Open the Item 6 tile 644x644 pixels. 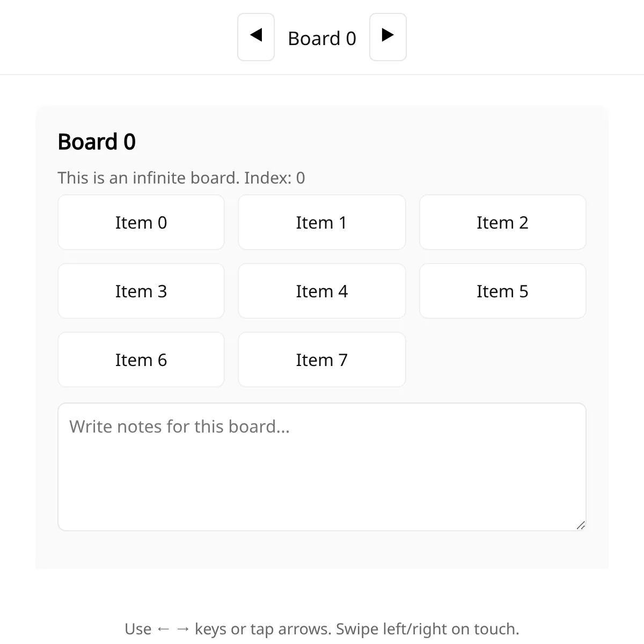tap(141, 360)
